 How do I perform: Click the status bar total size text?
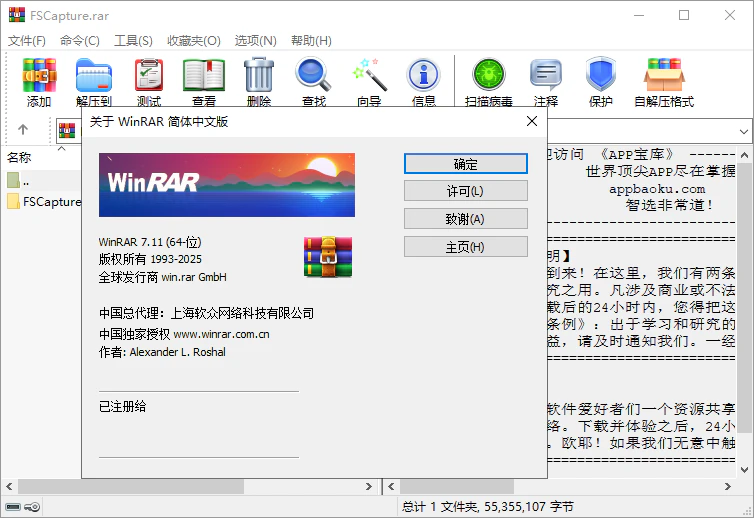[x=488, y=506]
